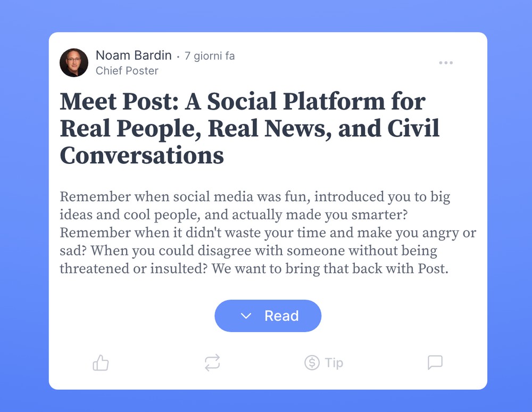Open comments via speech bubble icon
This screenshot has height=412, width=532.
click(x=435, y=362)
